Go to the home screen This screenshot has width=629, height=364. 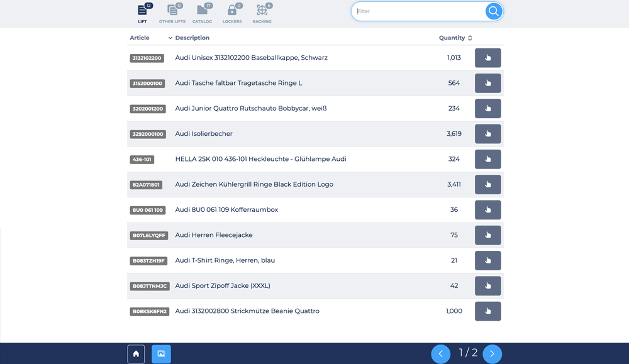pyautogui.click(x=136, y=354)
